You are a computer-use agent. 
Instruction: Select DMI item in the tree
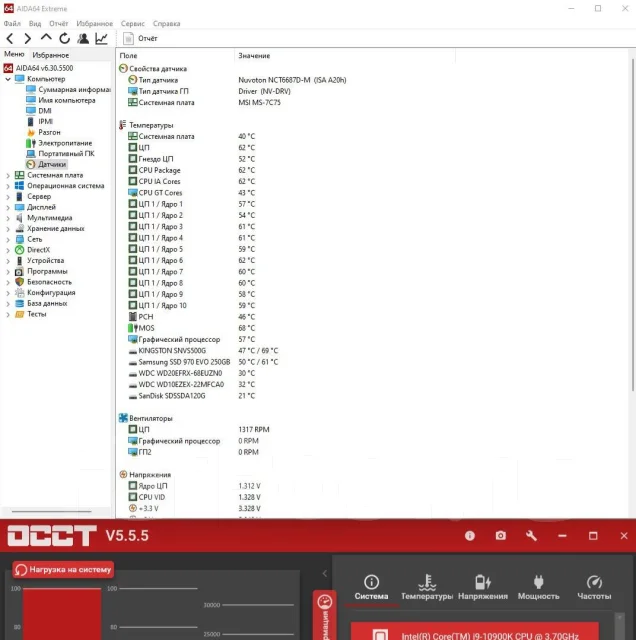pyautogui.click(x=39, y=111)
